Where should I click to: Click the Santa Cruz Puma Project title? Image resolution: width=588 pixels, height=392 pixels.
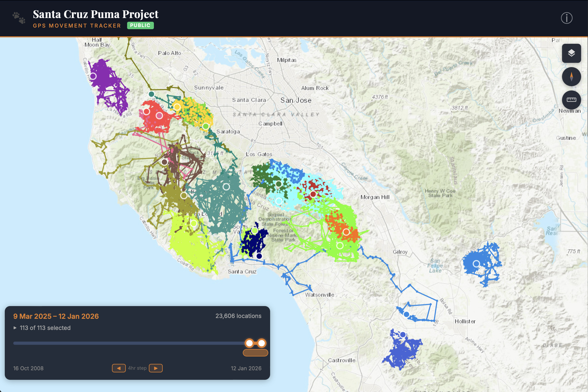[x=96, y=14]
